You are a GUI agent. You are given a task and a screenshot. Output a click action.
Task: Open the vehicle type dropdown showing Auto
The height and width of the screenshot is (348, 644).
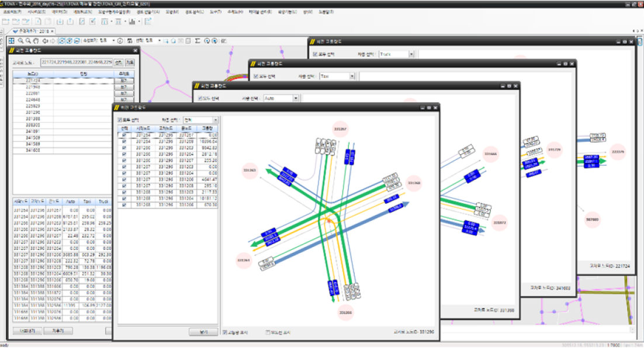[296, 99]
